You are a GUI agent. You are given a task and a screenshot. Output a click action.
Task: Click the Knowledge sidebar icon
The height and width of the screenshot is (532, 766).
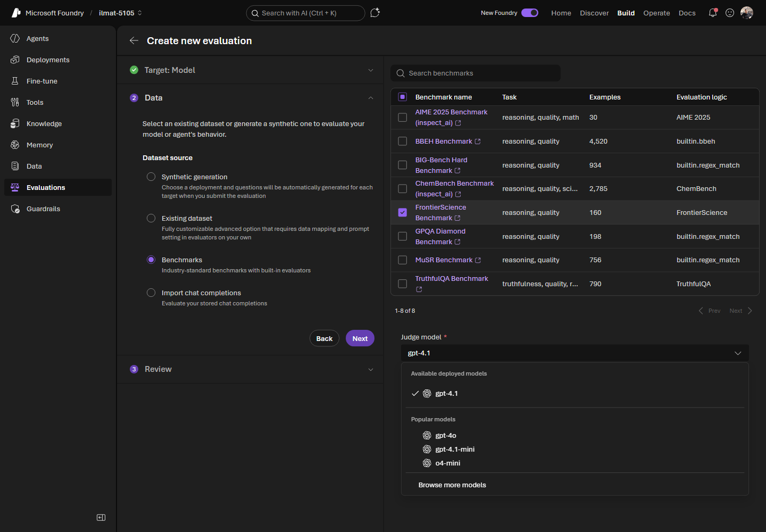[15, 123]
